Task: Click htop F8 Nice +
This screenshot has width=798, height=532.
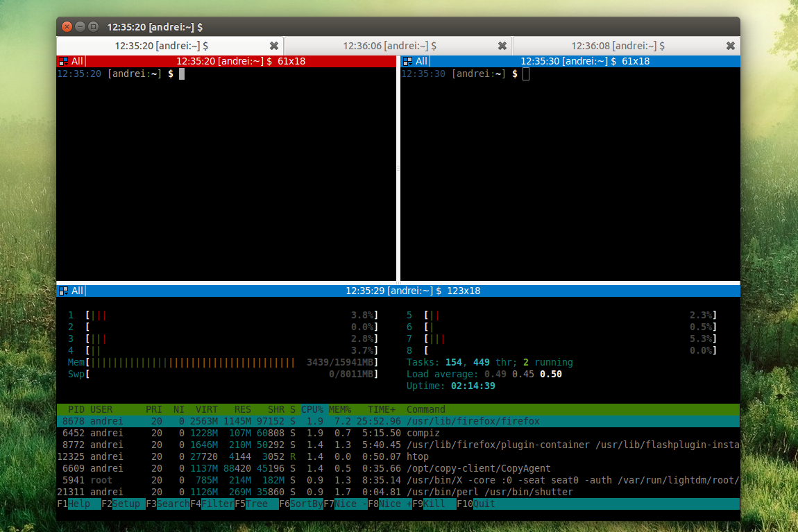Action: (x=390, y=504)
